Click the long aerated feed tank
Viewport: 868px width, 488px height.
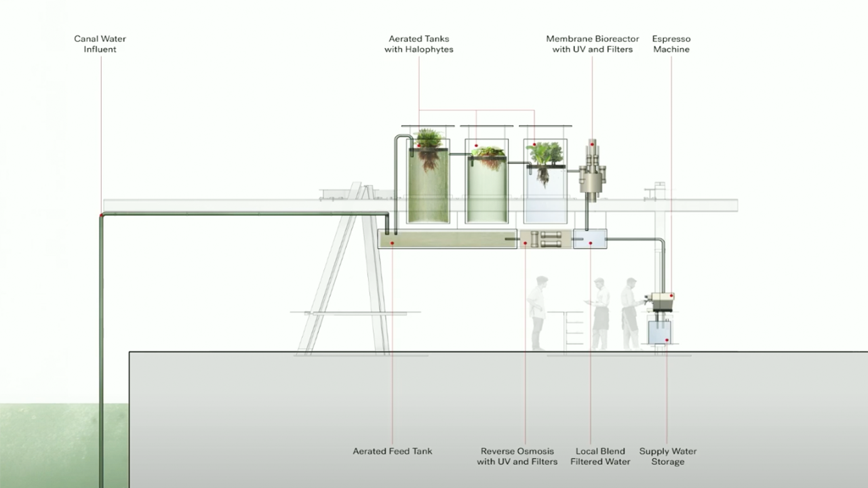(448, 239)
